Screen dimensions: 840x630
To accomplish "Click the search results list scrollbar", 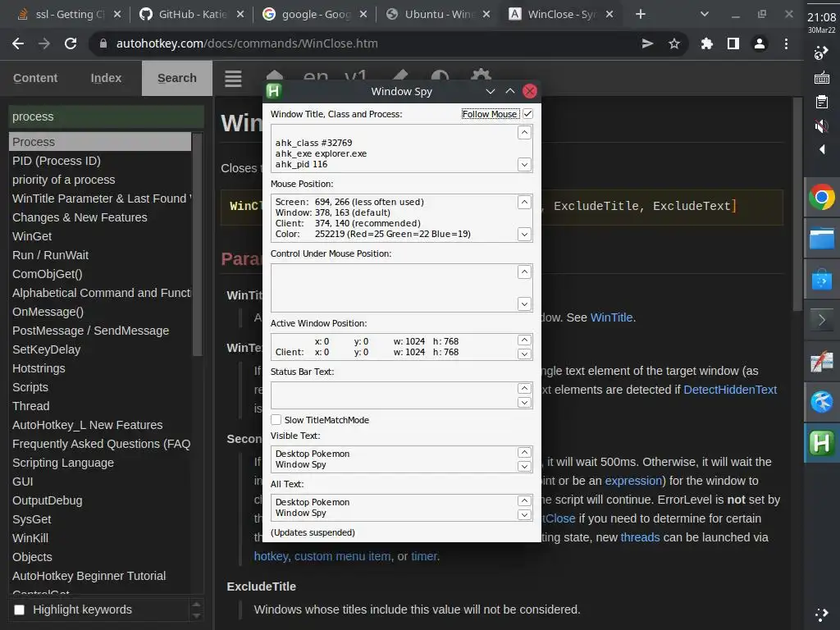I will 197,244.
